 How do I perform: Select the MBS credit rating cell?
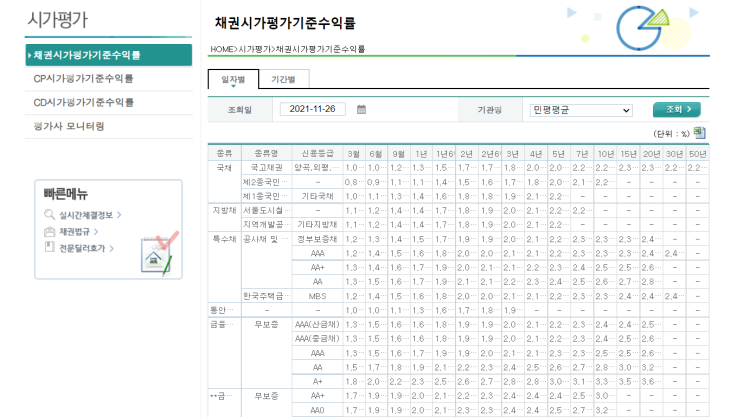tap(317, 296)
